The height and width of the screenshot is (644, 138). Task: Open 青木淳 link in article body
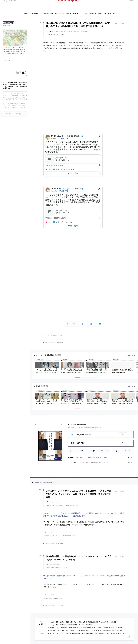[x=55, y=46]
